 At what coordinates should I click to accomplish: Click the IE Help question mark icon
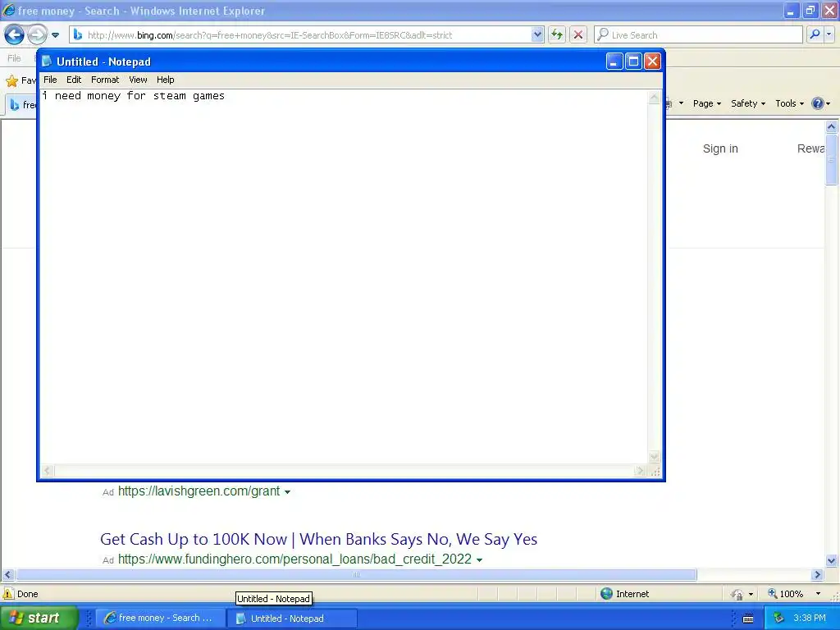(818, 103)
